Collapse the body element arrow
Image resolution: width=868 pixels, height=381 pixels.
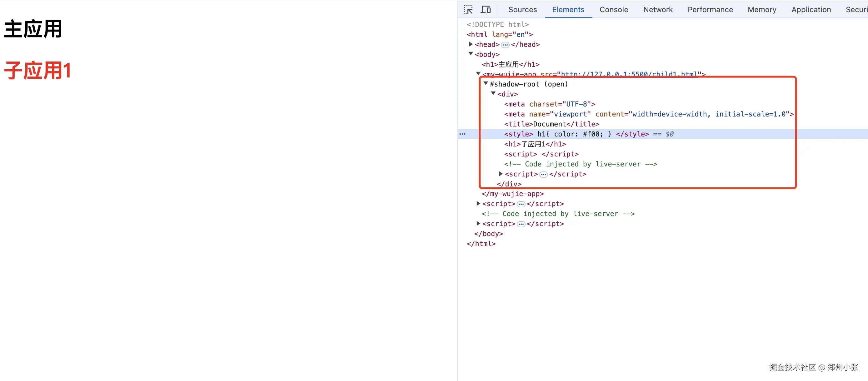[x=471, y=54]
